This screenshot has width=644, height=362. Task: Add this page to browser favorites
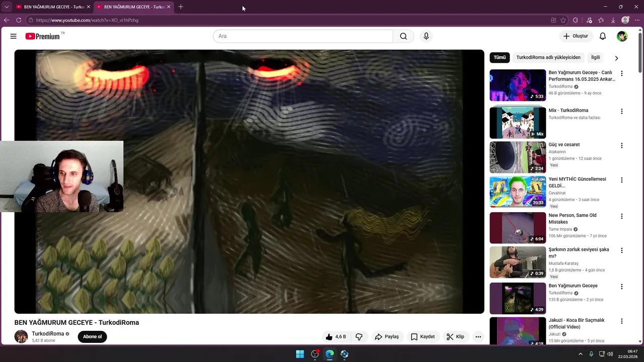tap(563, 20)
